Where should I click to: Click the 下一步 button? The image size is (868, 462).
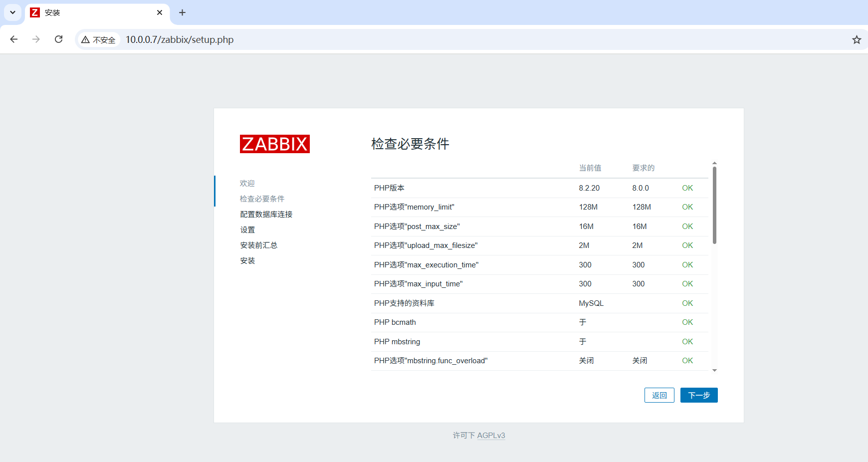tap(699, 395)
